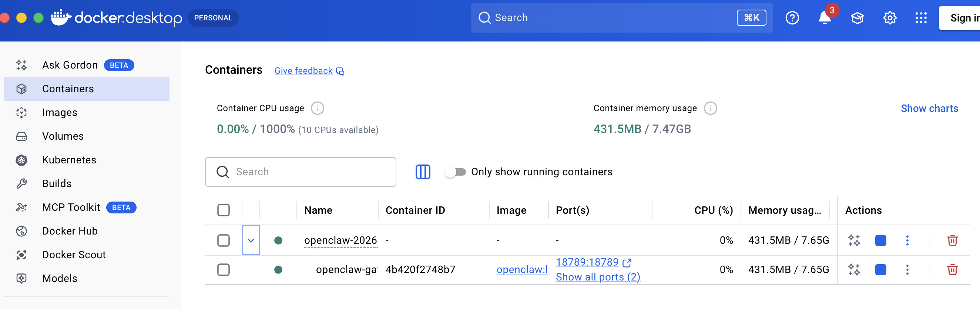Open the column chooser icon beside Search
The height and width of the screenshot is (309, 980).
(x=423, y=172)
